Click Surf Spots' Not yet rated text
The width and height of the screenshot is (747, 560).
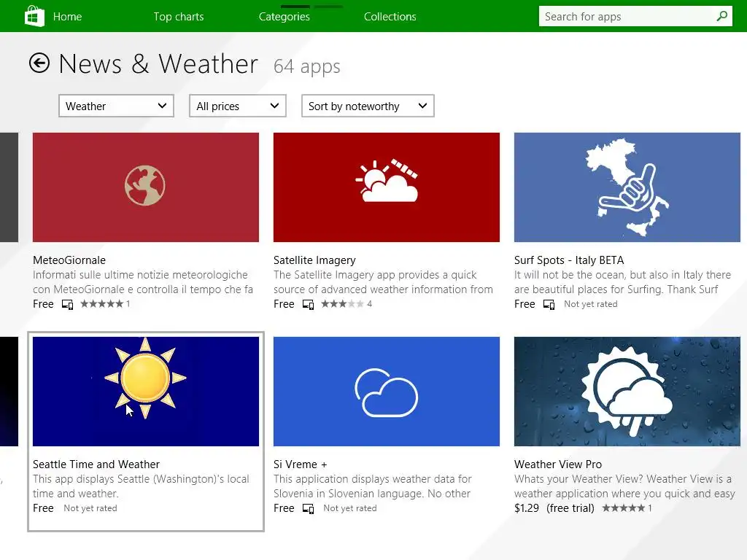591,304
